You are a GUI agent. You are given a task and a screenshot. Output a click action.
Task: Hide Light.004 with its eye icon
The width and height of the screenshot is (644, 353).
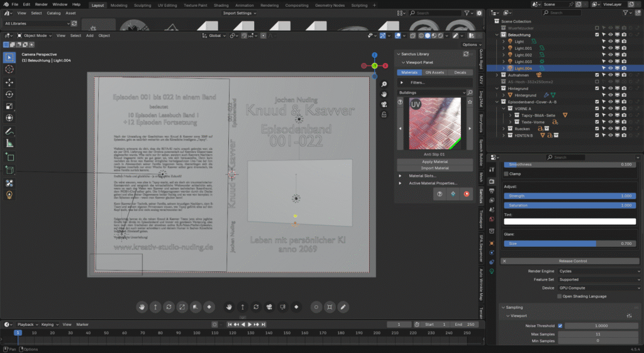pos(610,68)
